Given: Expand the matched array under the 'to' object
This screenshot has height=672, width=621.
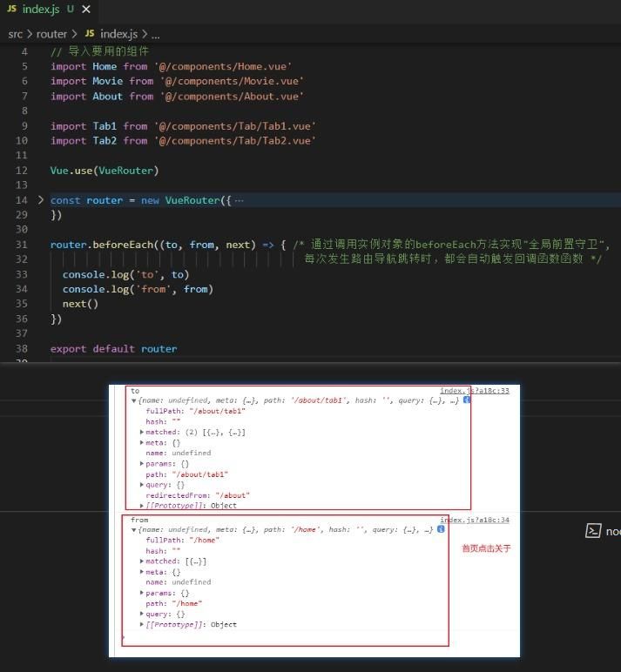Looking at the screenshot, I should (x=142, y=432).
